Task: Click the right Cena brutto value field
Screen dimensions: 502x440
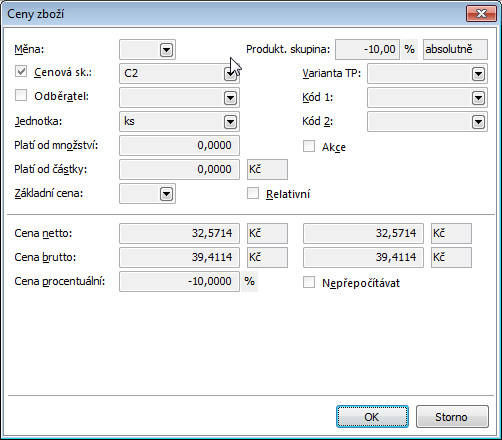Action: tap(363, 257)
